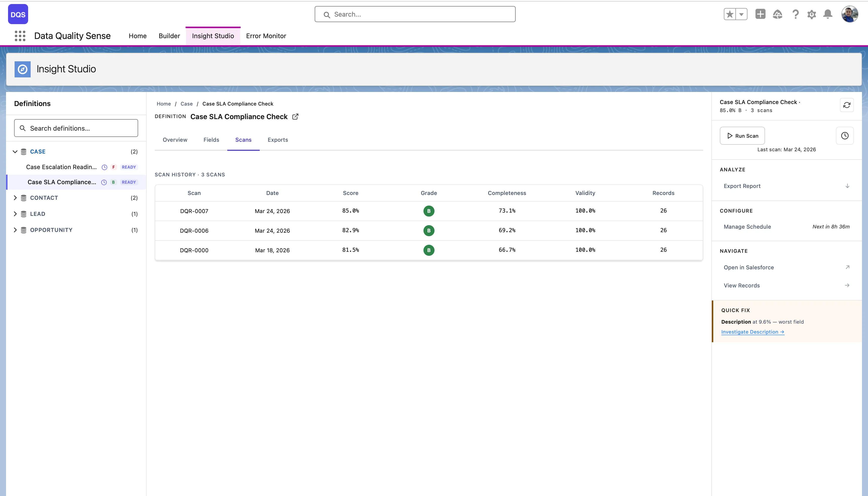
Task: Collapse the CASE definitions group
Action: click(x=15, y=151)
